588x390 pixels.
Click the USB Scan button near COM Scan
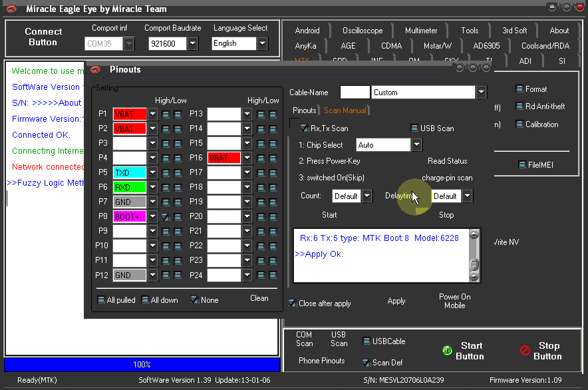pyautogui.click(x=339, y=339)
